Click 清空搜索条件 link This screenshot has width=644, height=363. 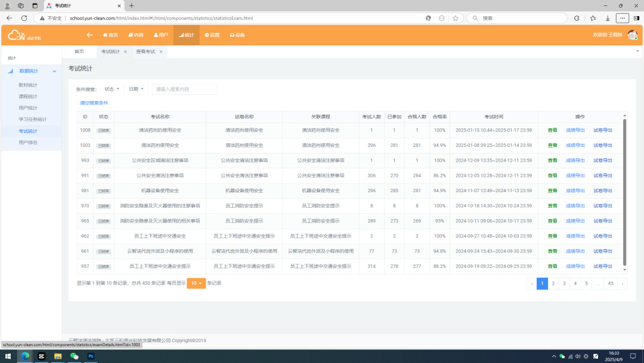94,103
